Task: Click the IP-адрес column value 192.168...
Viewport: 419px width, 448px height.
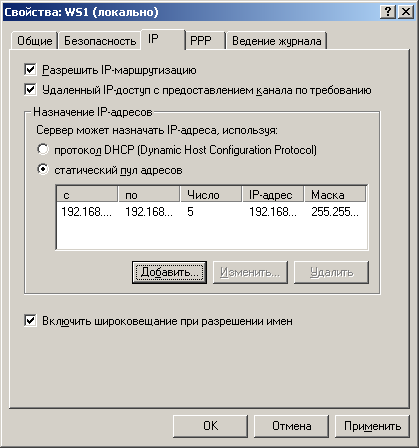Action: point(273,212)
